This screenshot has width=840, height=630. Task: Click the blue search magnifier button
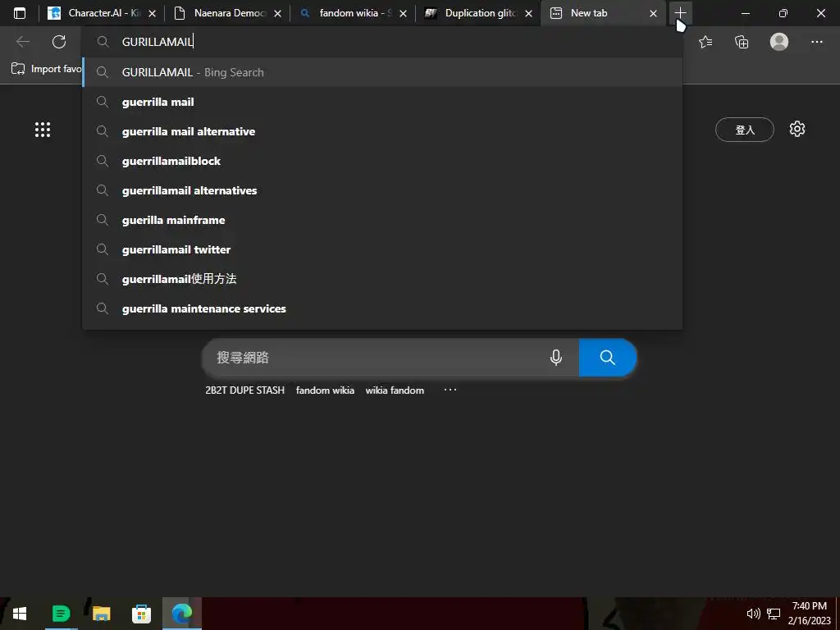pos(608,358)
